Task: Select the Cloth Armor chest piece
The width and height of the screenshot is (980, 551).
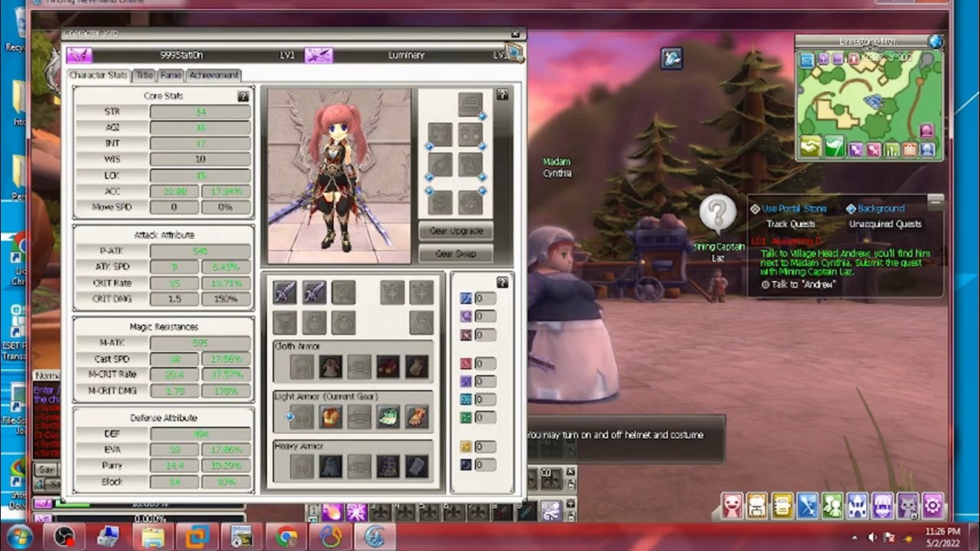Action: 331,367
